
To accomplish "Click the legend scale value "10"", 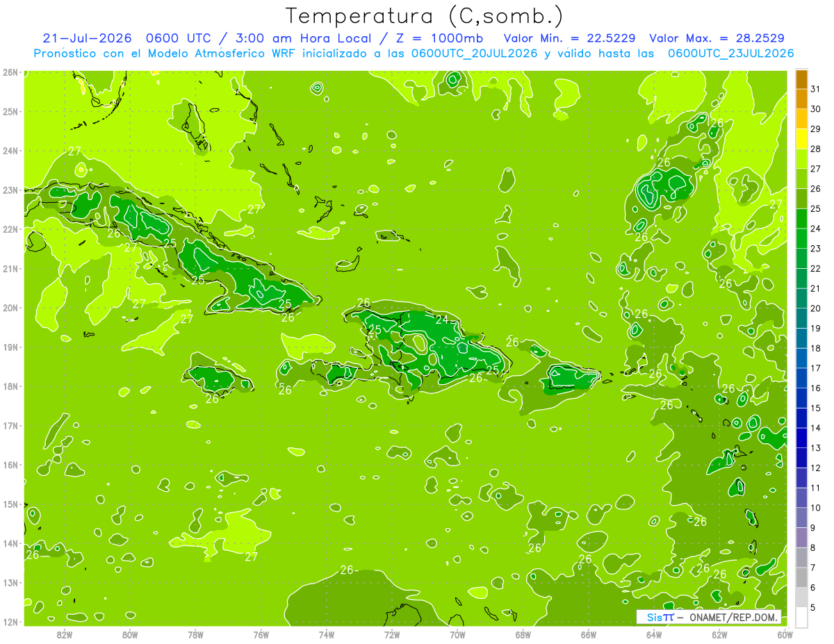I will [815, 508].
